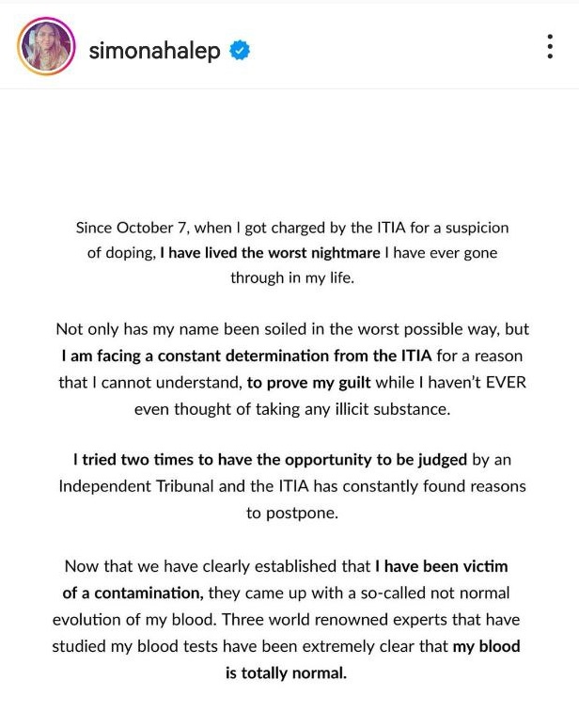Image resolution: width=579 pixels, height=728 pixels.
Task: Open simonahalep's profile picture story
Action: tap(46, 46)
